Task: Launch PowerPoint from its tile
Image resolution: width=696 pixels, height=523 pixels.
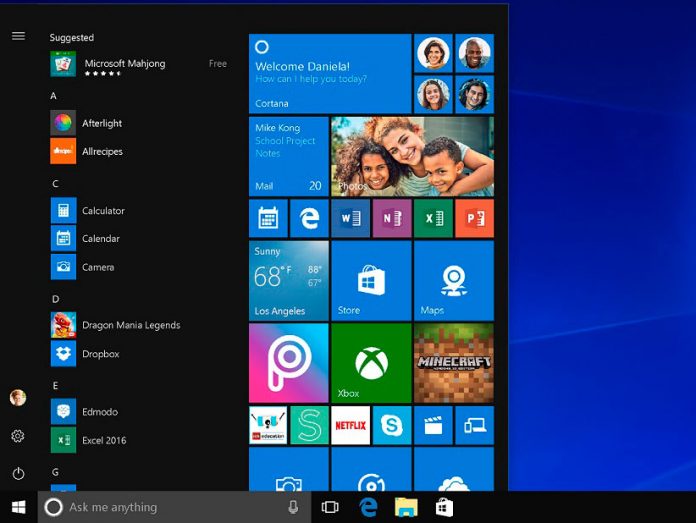Action: pyautogui.click(x=475, y=218)
